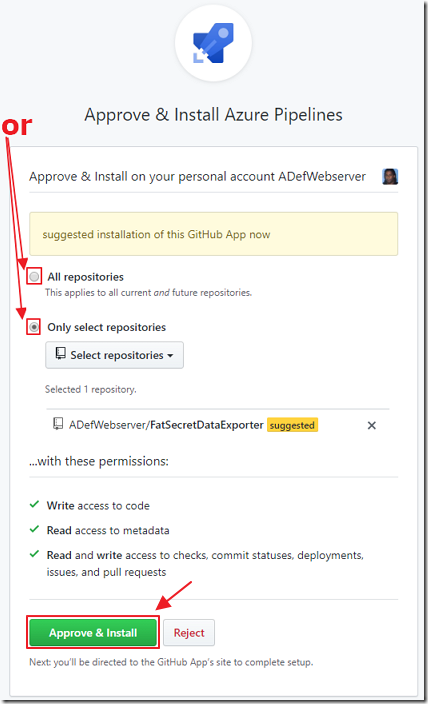This screenshot has width=428, height=704.
Task: Click the yellow suggested badge
Action: tap(292, 425)
